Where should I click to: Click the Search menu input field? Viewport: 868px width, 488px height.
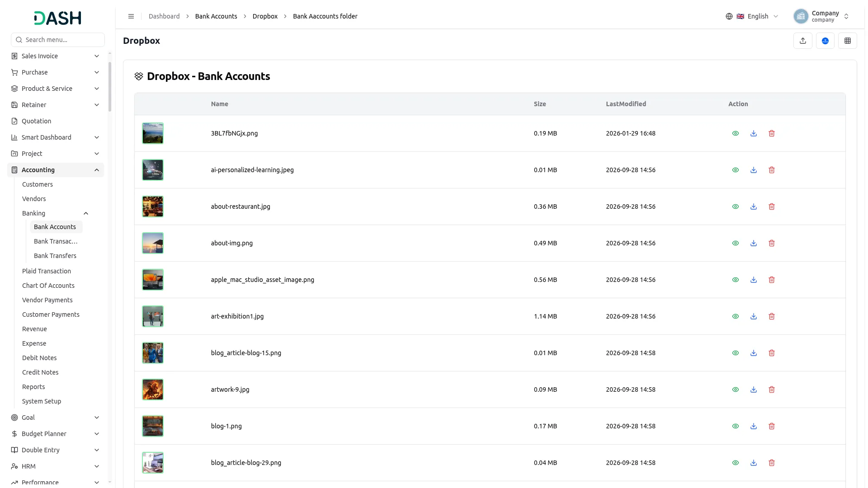coord(58,40)
